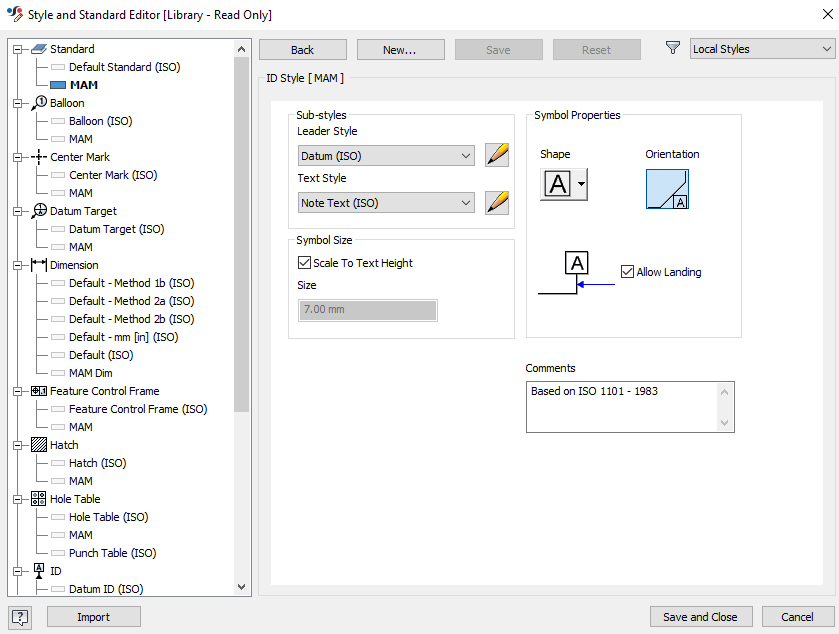Click the Center Mark (ISO) style icon
839x634 pixels.
(x=58, y=175)
